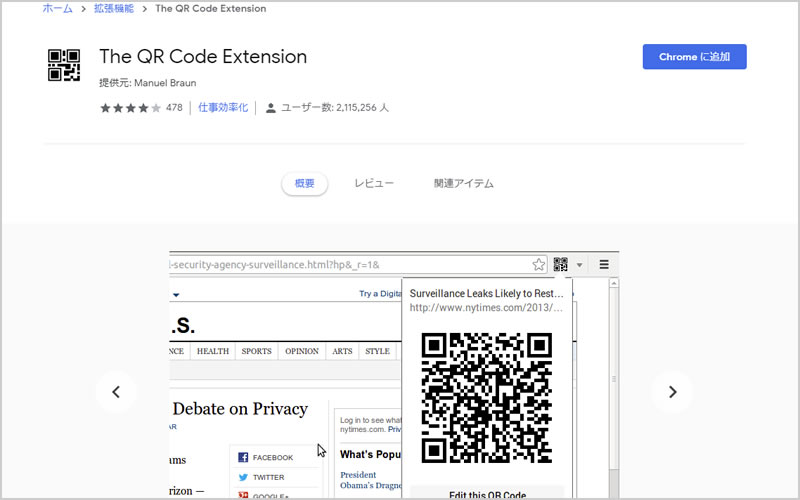Viewport: 800px width, 500px height.
Task: Click the http://www.nytimes.com/2013/… URL text
Action: click(x=486, y=308)
